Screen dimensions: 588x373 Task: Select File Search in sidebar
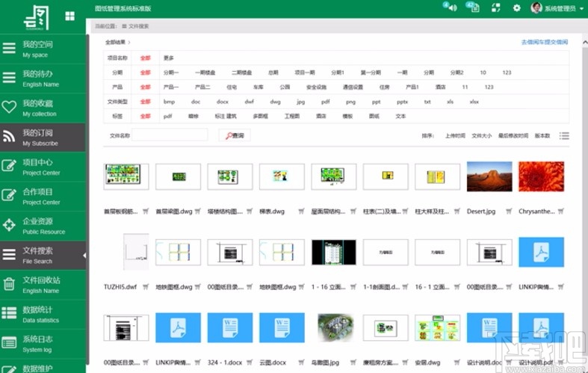click(x=43, y=255)
